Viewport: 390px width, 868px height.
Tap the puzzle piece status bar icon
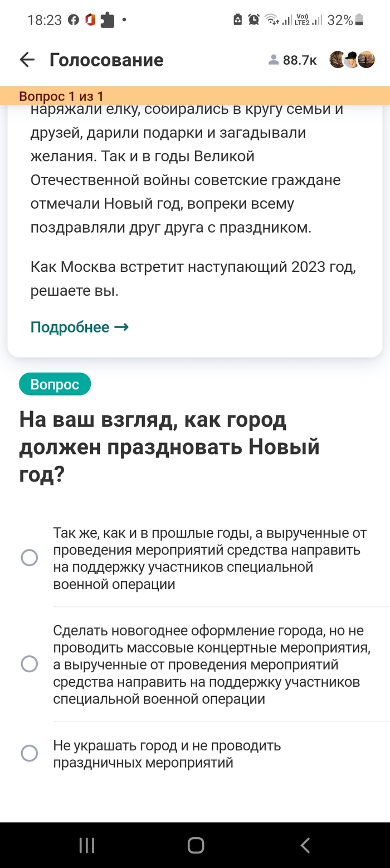[x=107, y=20]
